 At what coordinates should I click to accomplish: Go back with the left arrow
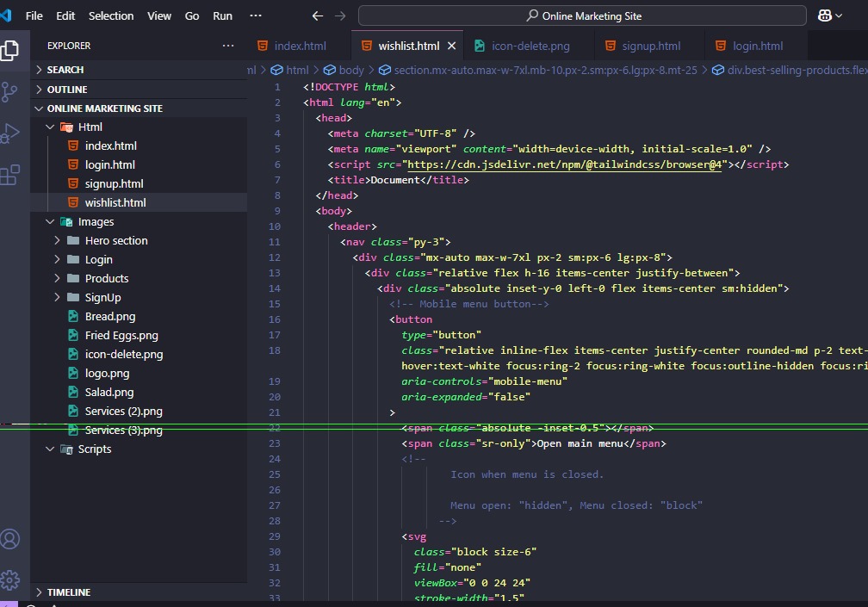[317, 16]
